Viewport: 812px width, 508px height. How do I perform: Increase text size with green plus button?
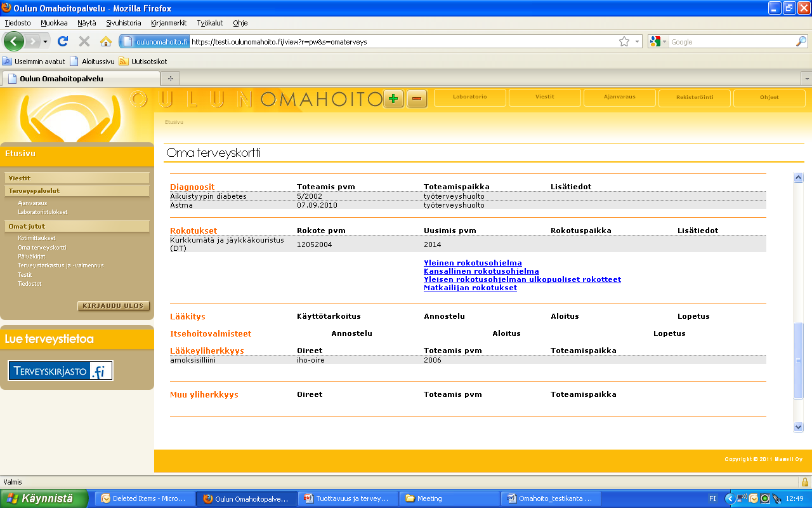point(393,98)
